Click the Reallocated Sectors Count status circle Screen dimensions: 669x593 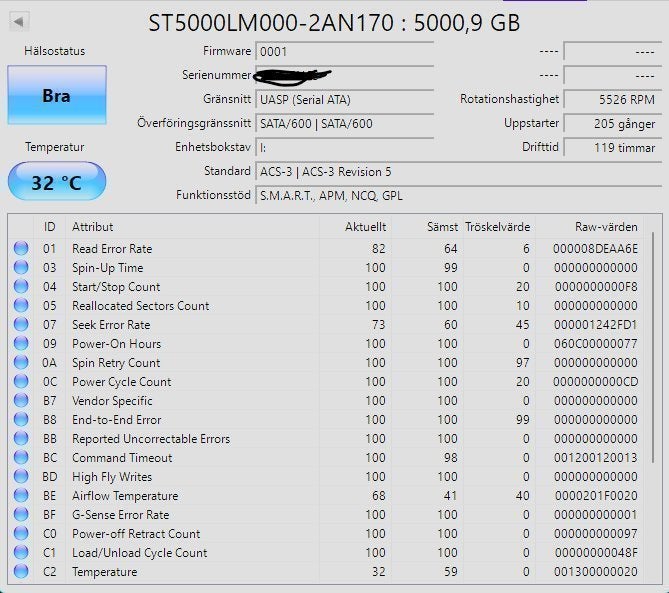pyautogui.click(x=21, y=305)
